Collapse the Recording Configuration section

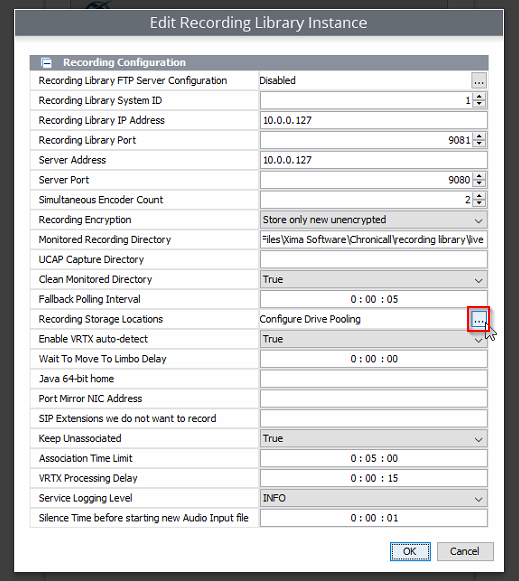tap(47, 63)
